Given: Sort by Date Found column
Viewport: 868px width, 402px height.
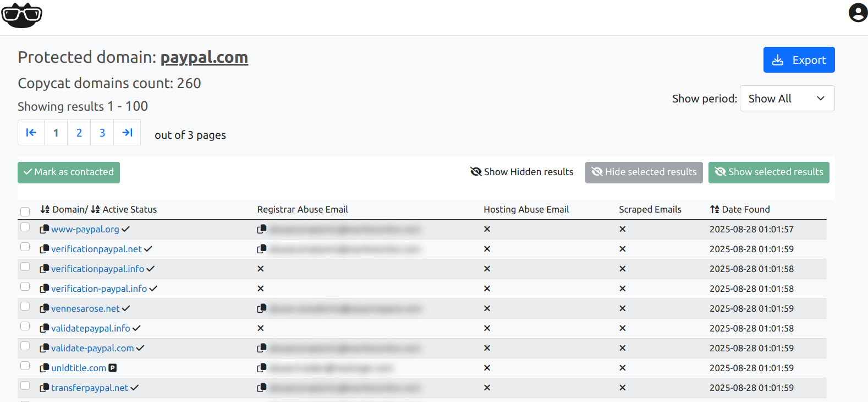Looking at the screenshot, I should coord(740,209).
